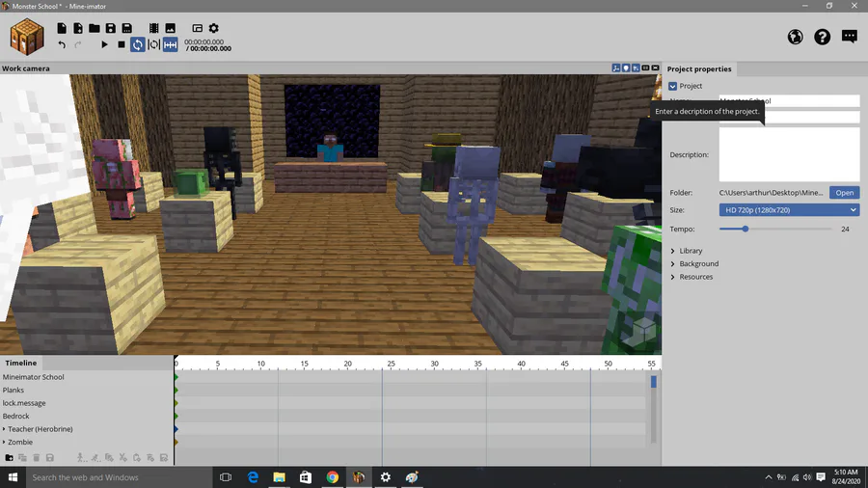Toggle viewport grid overlay icon
868x488 pixels.
645,68
